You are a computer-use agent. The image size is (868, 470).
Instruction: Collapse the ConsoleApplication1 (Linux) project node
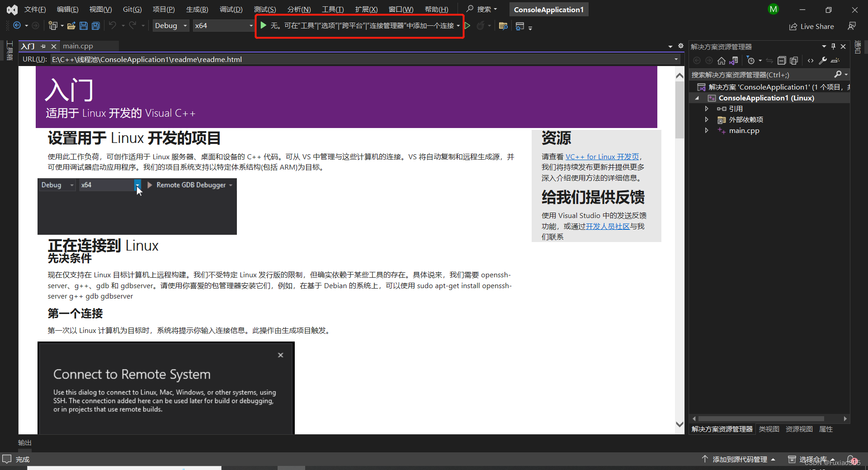click(697, 98)
